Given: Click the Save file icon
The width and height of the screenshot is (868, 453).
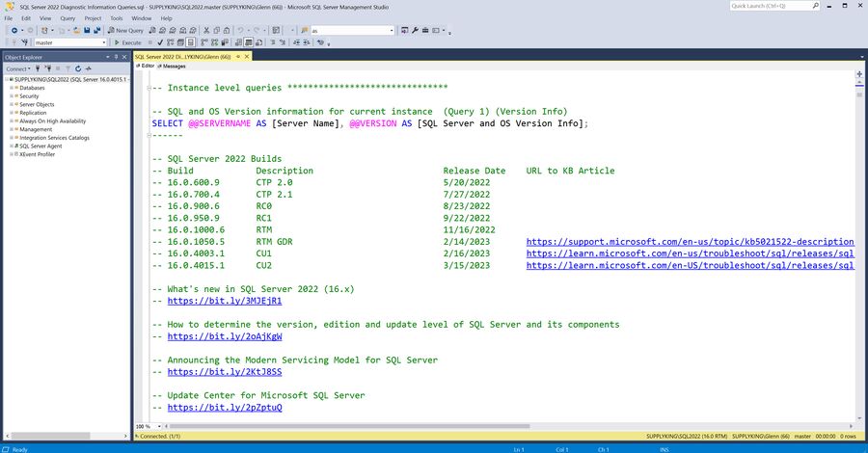Looking at the screenshot, I should coord(87,31).
